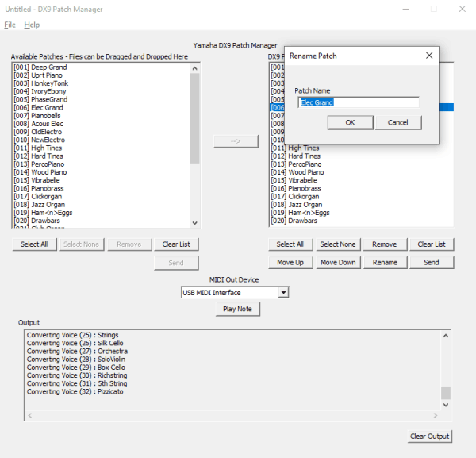Click OK in Rename Patch dialog
Viewport: 476px width, 458px height.
click(350, 122)
